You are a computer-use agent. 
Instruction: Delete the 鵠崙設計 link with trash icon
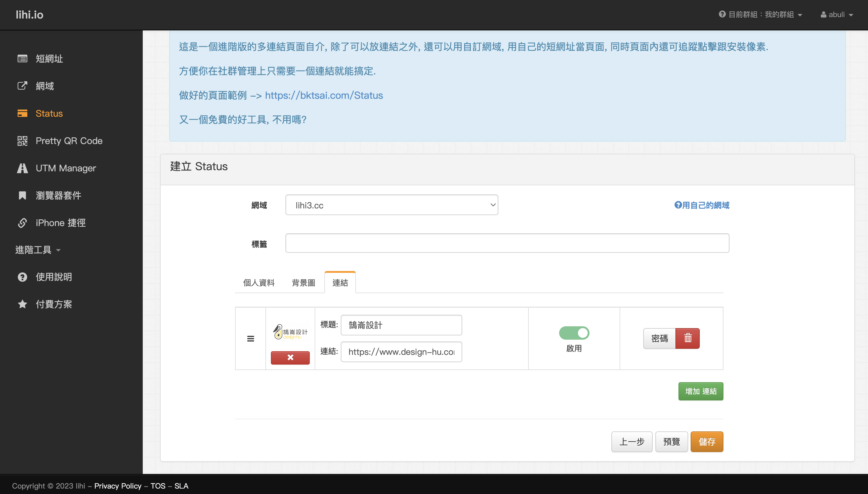(688, 338)
